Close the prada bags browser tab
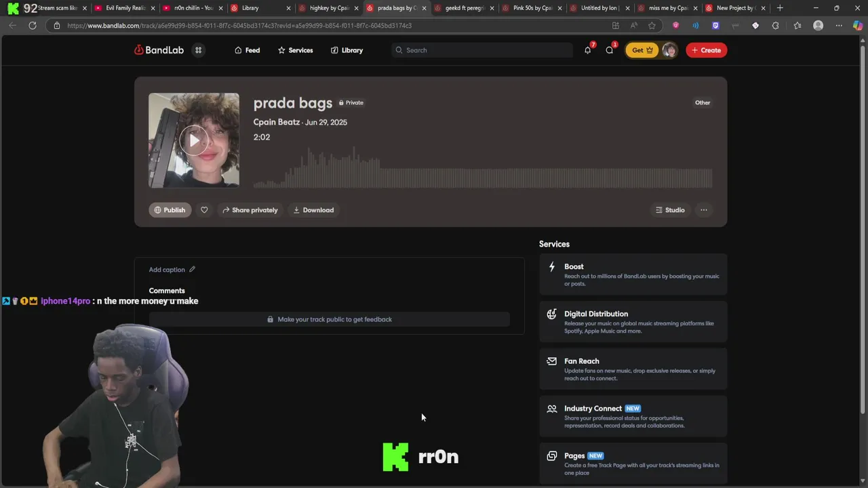This screenshot has height=488, width=868. coord(425,8)
